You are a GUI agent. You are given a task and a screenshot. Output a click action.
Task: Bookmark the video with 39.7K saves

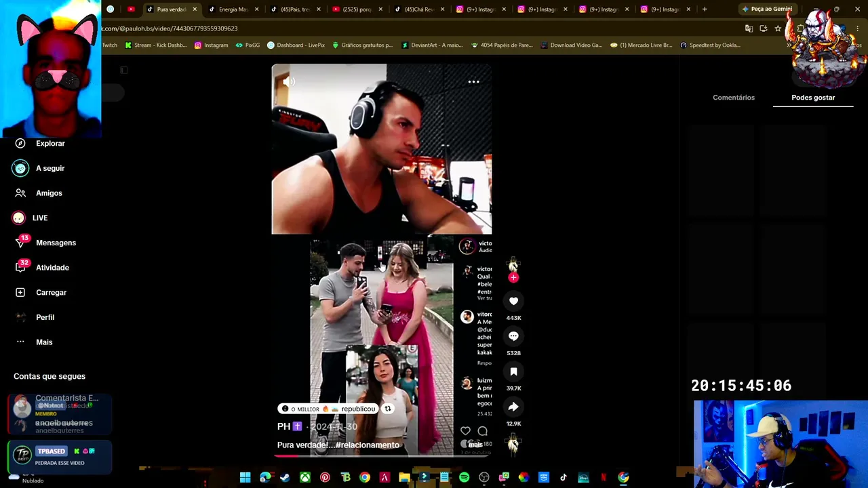(513, 371)
